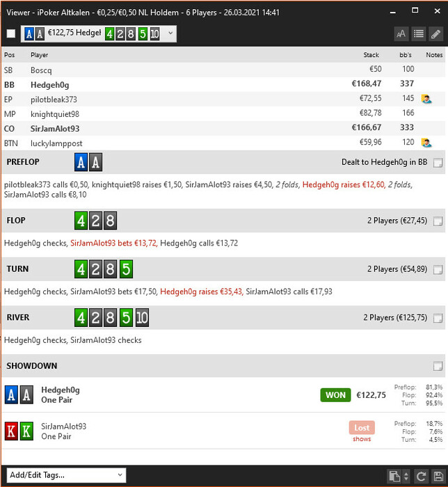Click the save floppy disk icon
Screen dimensions: 448x487
click(438, 476)
